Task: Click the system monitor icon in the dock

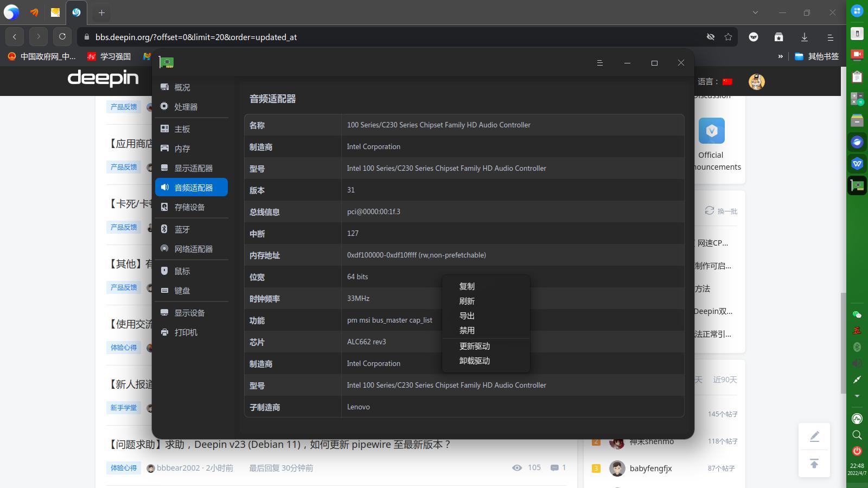Action: [857, 419]
